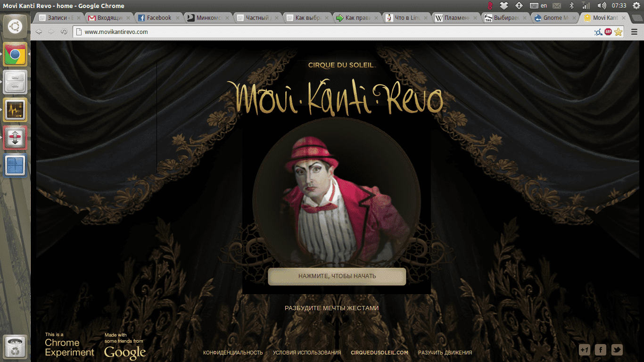Open the 'РАЗУЧИТЬ ДВИЖЕНИЯ' footer link

pos(445,353)
